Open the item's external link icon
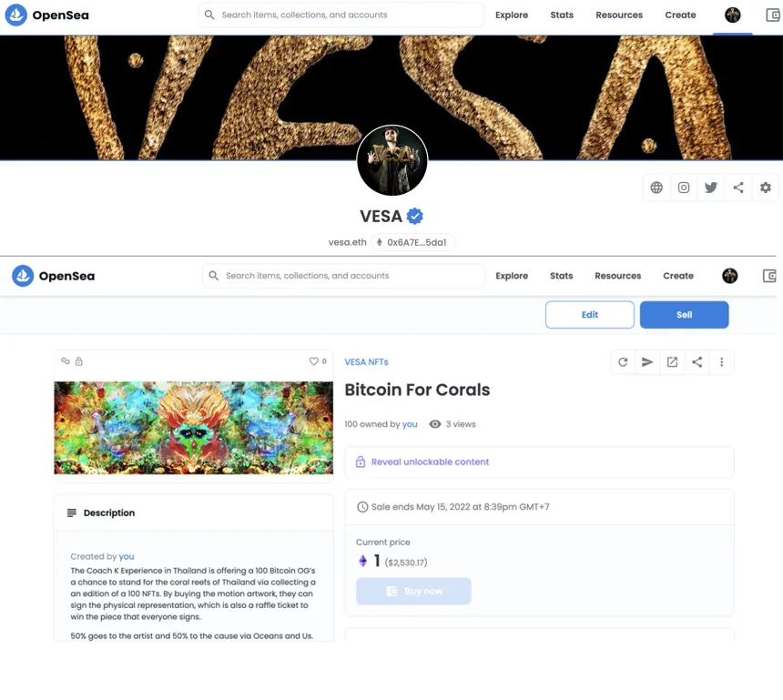This screenshot has height=700, width=783. tap(672, 362)
